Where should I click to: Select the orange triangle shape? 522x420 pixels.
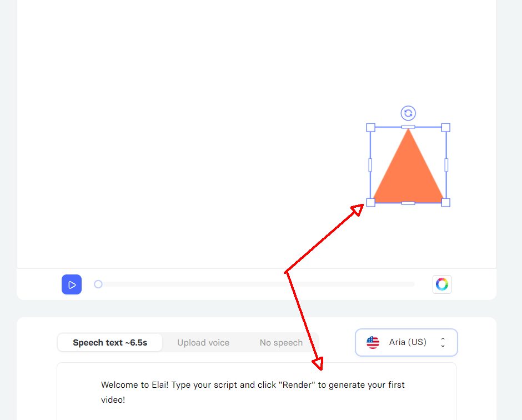408,173
